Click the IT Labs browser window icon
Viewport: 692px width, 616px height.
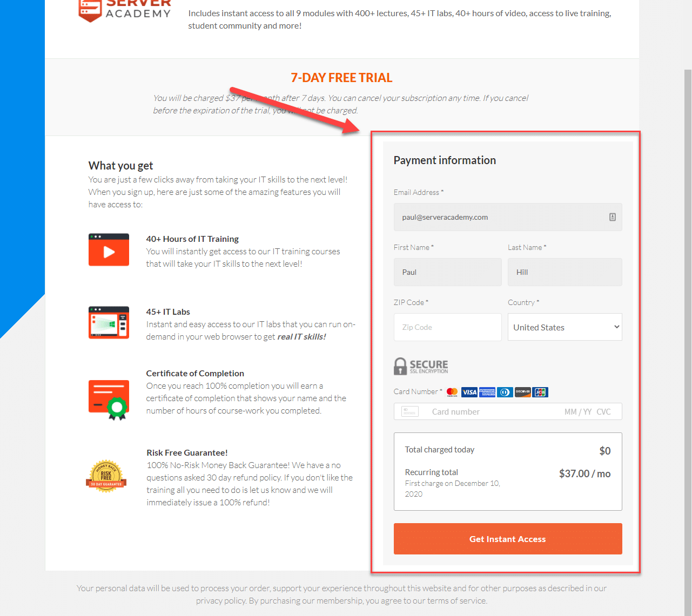point(109,322)
